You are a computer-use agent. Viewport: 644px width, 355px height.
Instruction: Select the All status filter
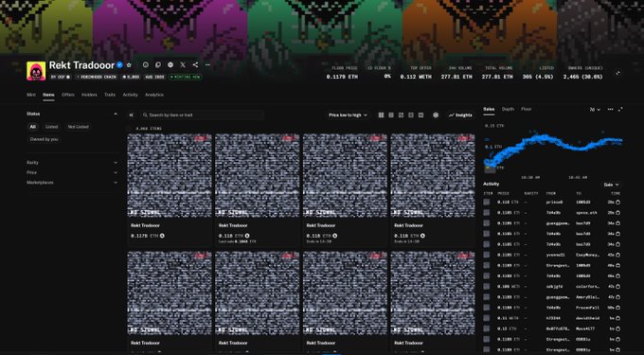(32, 127)
